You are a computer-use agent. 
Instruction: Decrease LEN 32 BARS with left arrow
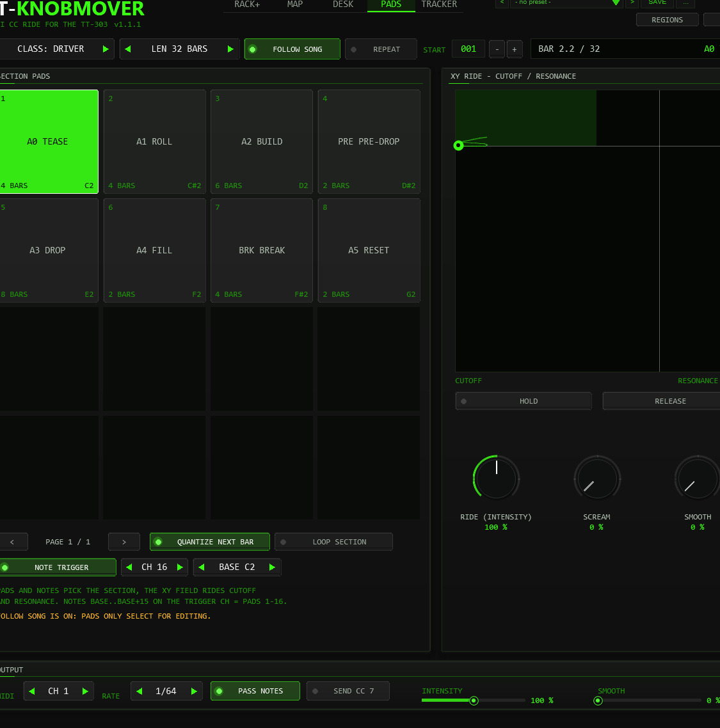click(128, 49)
